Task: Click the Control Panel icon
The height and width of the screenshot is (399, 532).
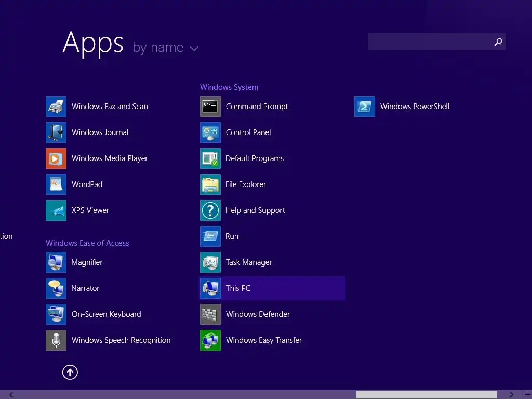Action: tap(210, 132)
